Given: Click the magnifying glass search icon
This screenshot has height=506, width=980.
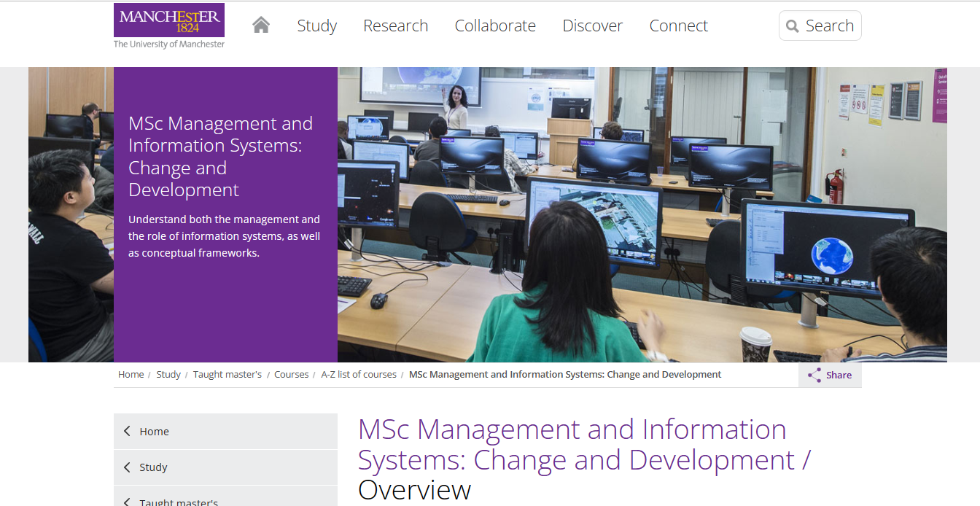Looking at the screenshot, I should [x=793, y=27].
